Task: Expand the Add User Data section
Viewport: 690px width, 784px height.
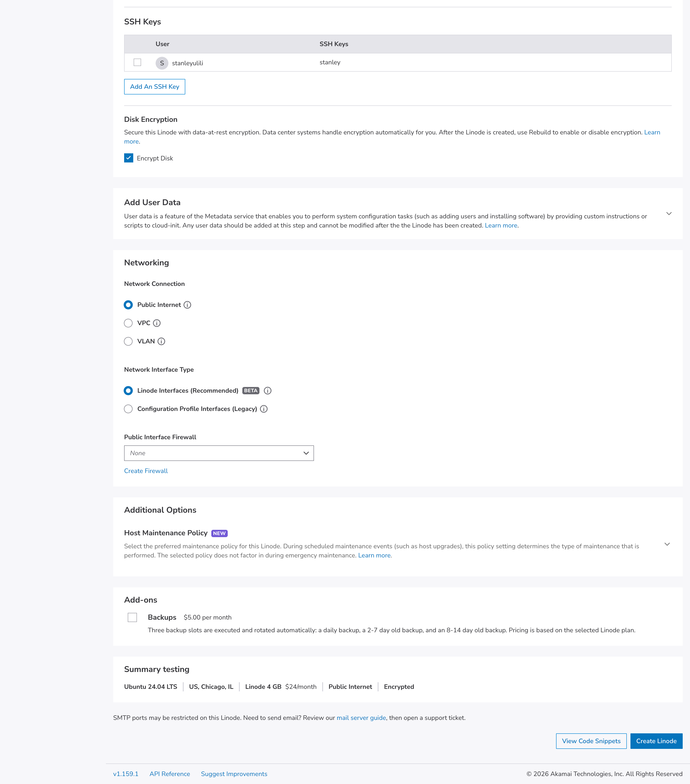Action: tap(669, 214)
